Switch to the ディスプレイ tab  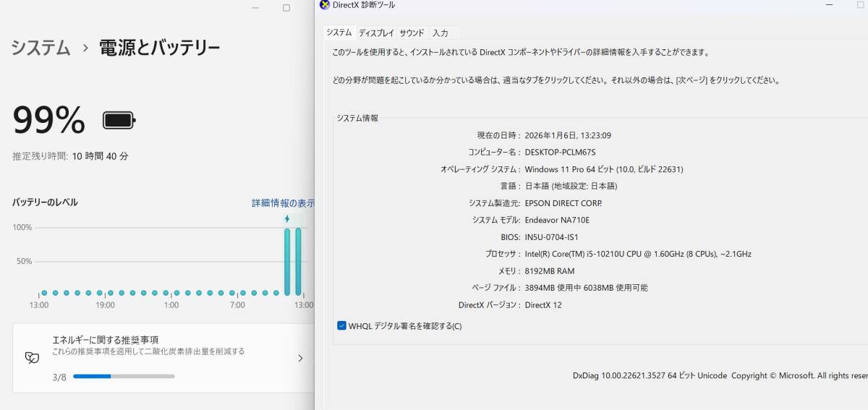click(x=376, y=33)
